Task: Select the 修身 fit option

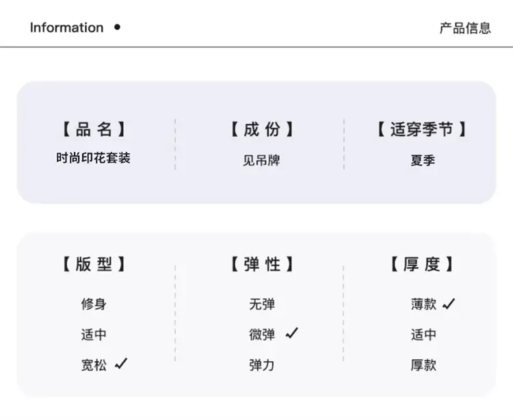Action: coord(94,304)
